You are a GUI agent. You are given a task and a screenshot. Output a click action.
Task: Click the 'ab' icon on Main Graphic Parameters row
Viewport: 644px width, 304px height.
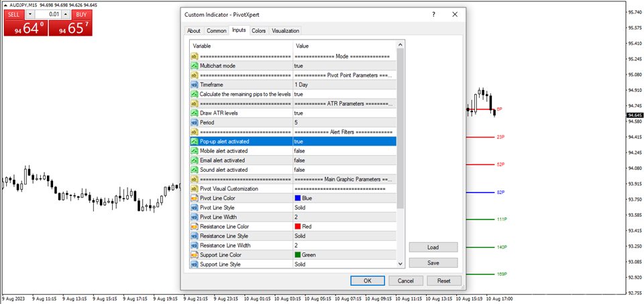[195, 179]
